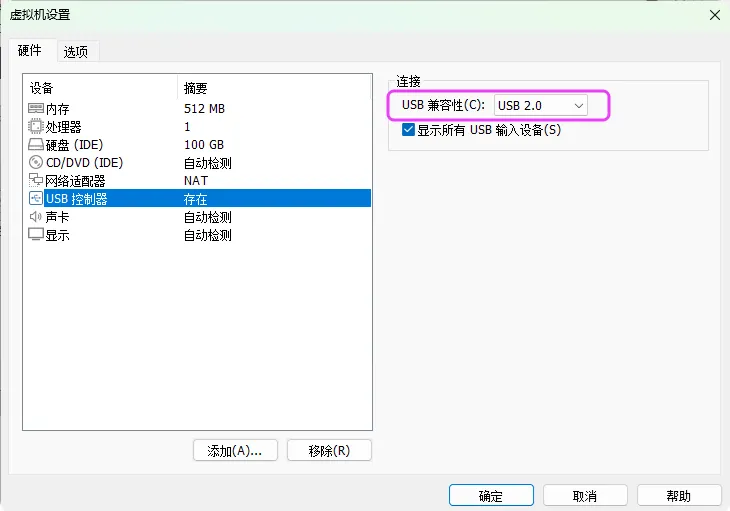Select the 网络适配器 row label
730x511 pixels.
75,181
